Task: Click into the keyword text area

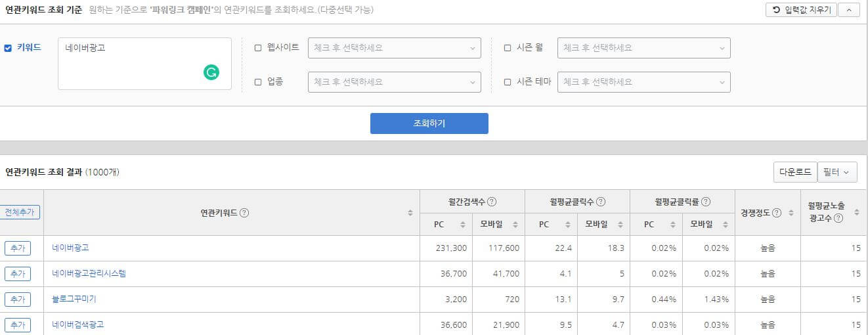Action: point(144,64)
